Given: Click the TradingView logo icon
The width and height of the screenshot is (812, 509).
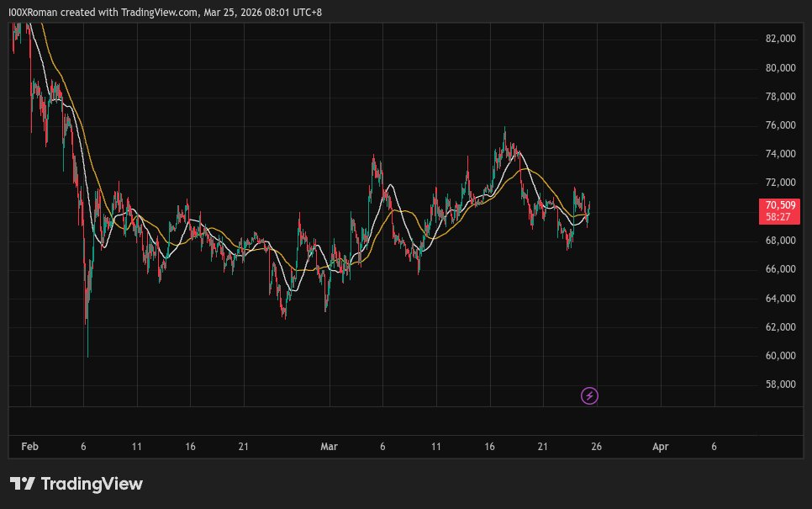Looking at the screenshot, I should point(22,484).
